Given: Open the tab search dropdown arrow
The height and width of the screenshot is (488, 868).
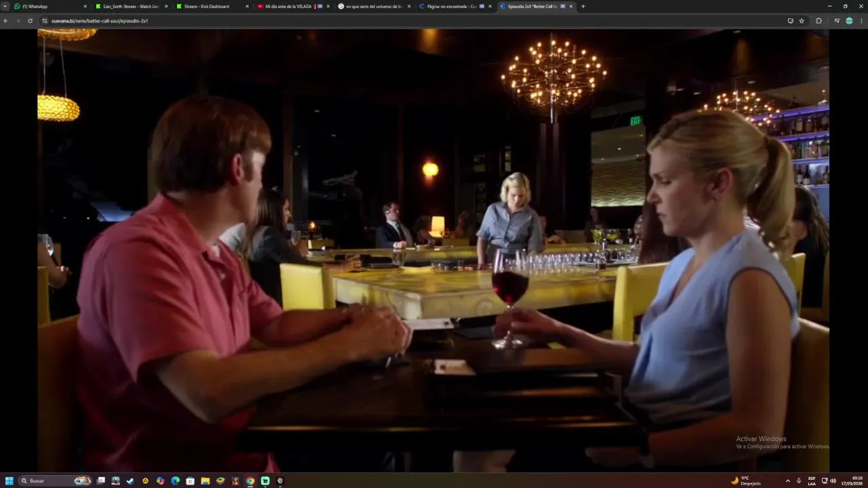Looking at the screenshot, I should coord(5,6).
